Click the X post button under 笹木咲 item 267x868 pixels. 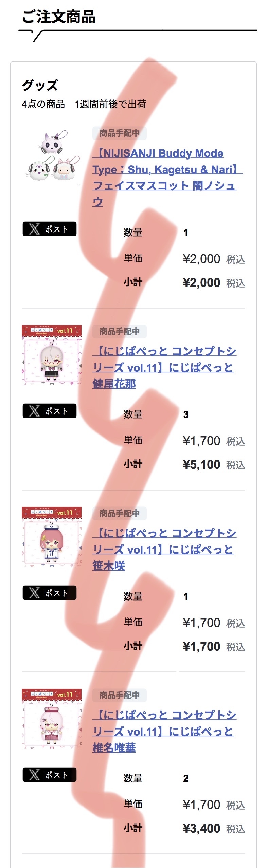click(x=50, y=593)
